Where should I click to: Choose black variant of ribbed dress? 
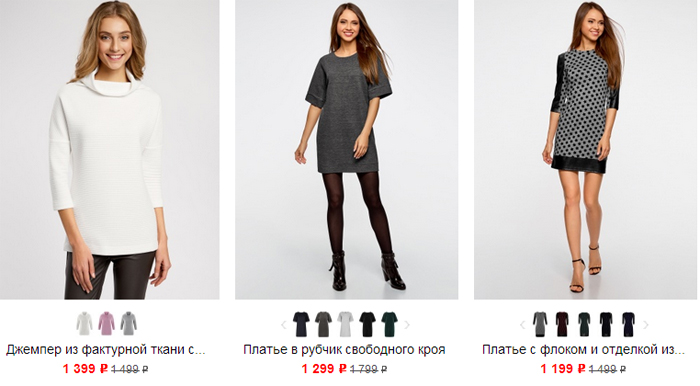(x=367, y=324)
